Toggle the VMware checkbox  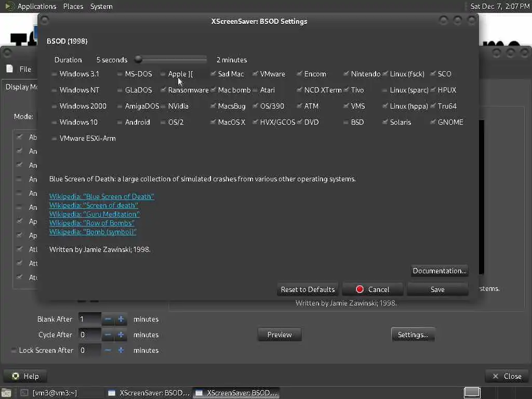[255, 74]
